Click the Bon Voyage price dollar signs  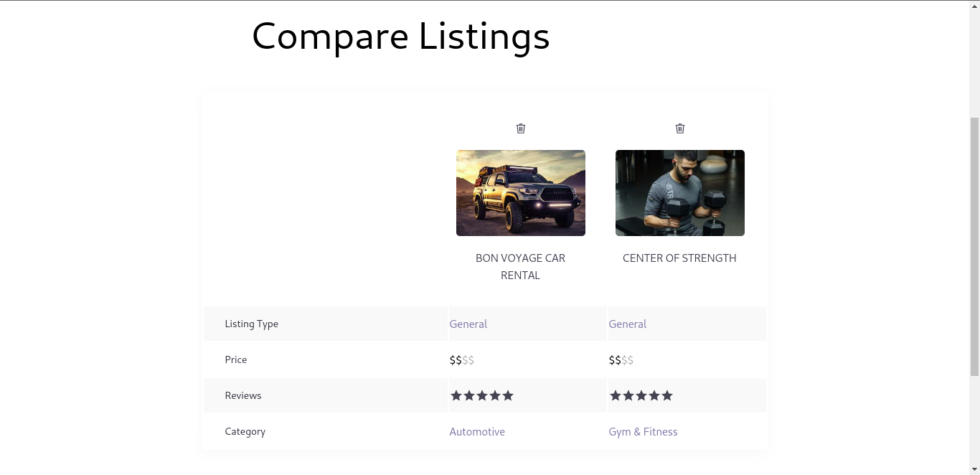(462, 360)
